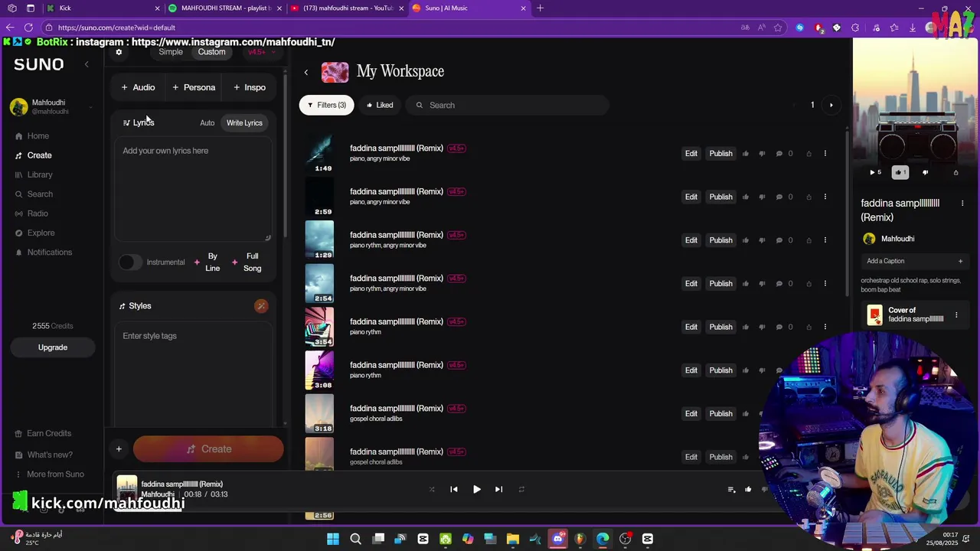Toggle shuffle in the player bar
The height and width of the screenshot is (551, 980).
(432, 490)
